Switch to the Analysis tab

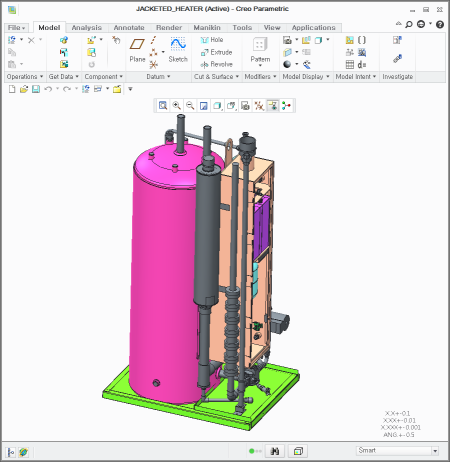[x=87, y=28]
